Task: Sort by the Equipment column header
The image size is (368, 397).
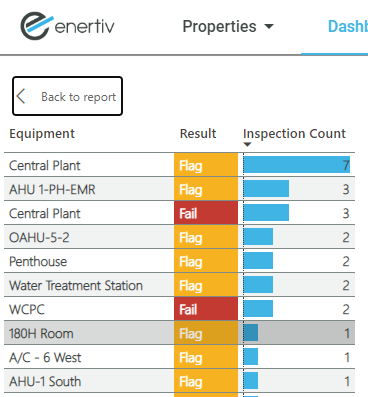Action: (42, 134)
